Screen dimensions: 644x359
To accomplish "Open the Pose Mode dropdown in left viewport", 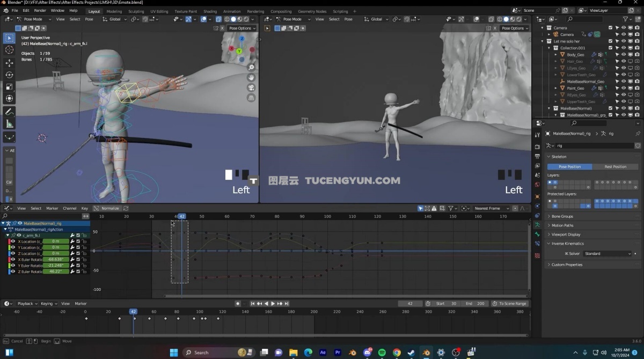I will tap(33, 19).
